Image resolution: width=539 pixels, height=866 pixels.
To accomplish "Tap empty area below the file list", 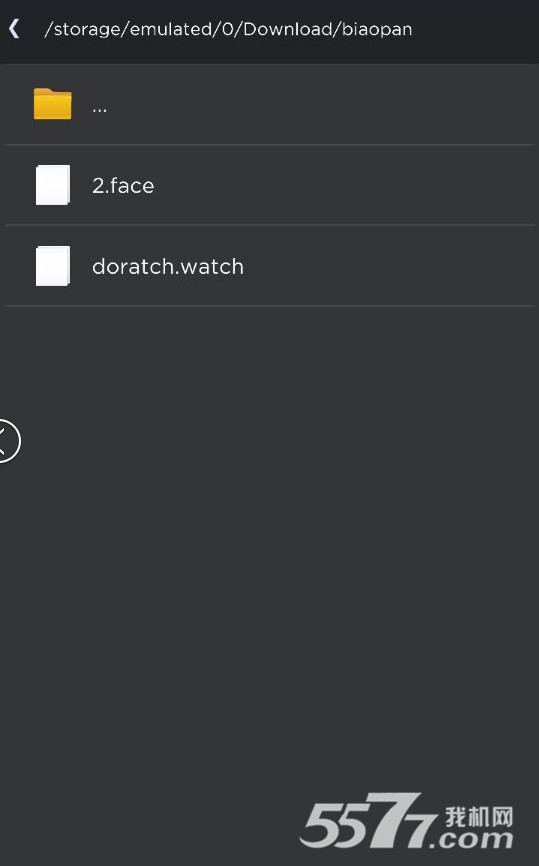I will [x=270, y=552].
